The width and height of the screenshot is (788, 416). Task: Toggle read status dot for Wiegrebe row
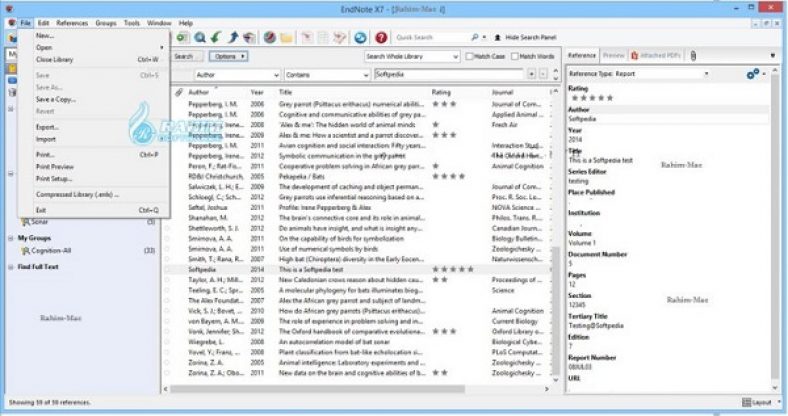coord(167,342)
